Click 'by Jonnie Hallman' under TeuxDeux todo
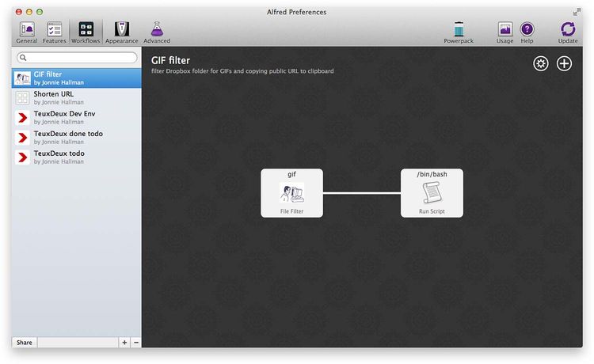Screen dimensions: 594x364 [x=59, y=161]
